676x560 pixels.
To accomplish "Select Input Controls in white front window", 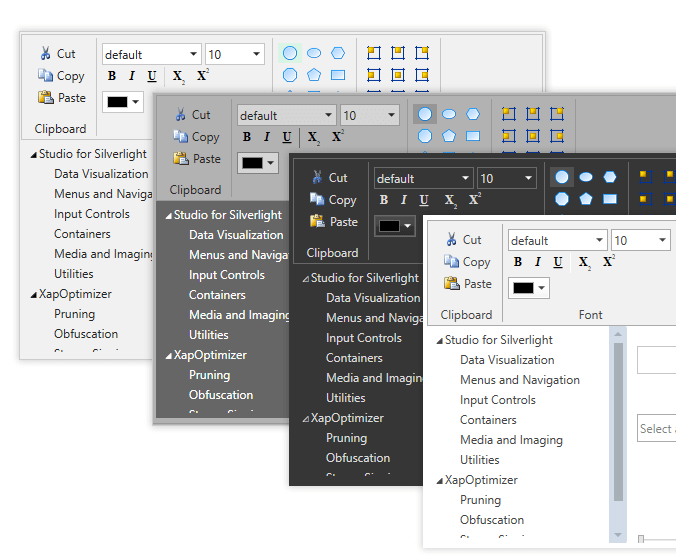I will [498, 400].
